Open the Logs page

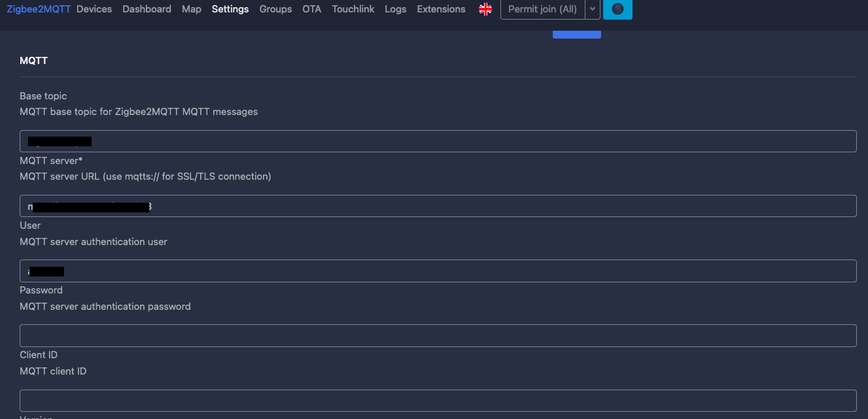(395, 9)
